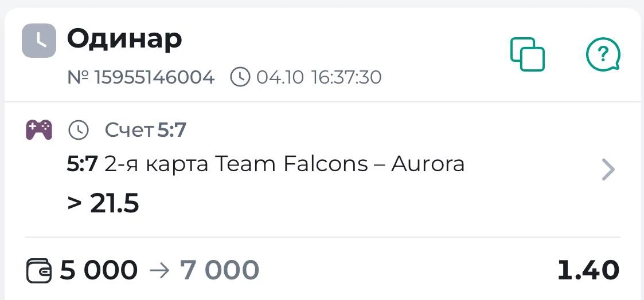Click the 04.10 16:37:30 timestamp

(319, 77)
